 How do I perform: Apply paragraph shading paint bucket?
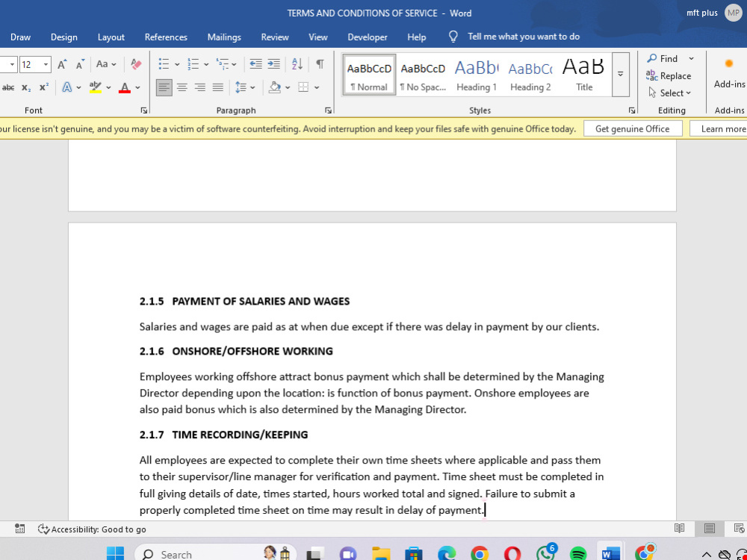(x=274, y=87)
